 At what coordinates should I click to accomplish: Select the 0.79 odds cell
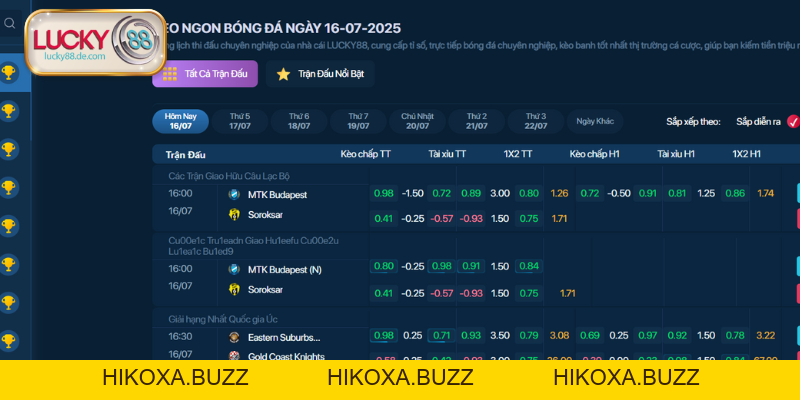pyautogui.click(x=529, y=335)
